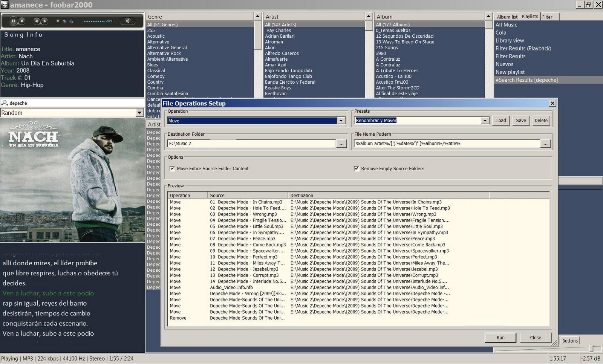
Task: Browse for destination folder with ... button
Action: [341, 144]
